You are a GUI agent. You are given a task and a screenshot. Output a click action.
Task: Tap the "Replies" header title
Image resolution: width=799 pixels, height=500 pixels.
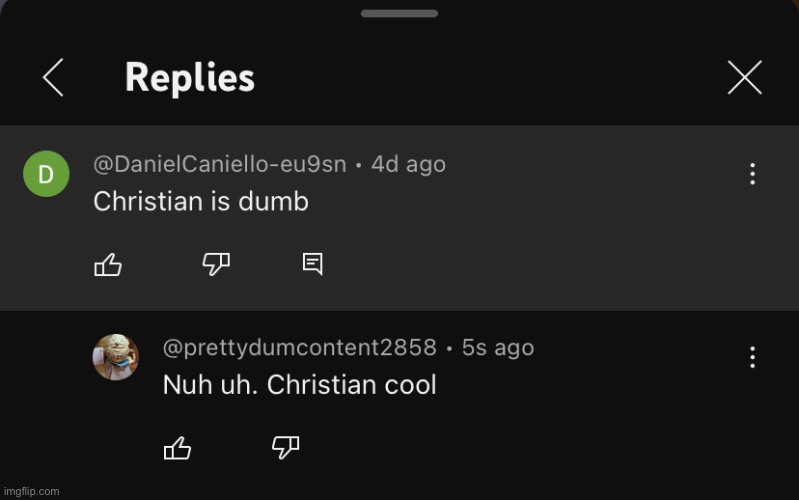click(x=190, y=78)
